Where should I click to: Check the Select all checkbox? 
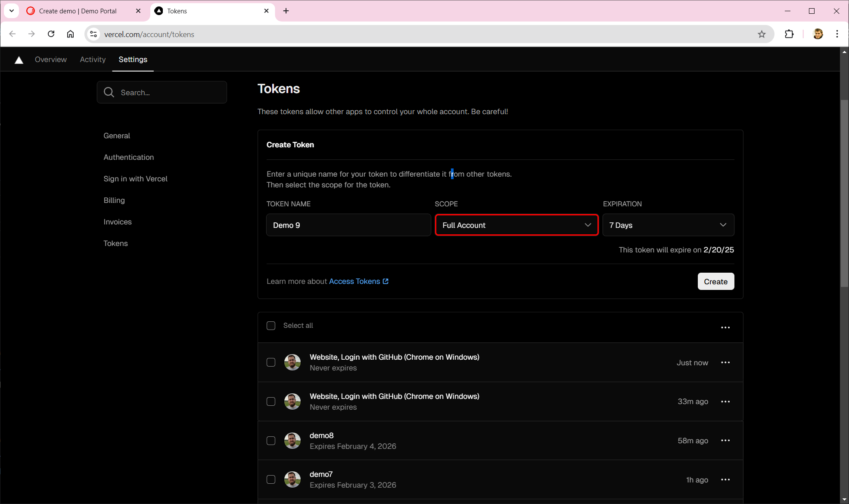pos(271,326)
